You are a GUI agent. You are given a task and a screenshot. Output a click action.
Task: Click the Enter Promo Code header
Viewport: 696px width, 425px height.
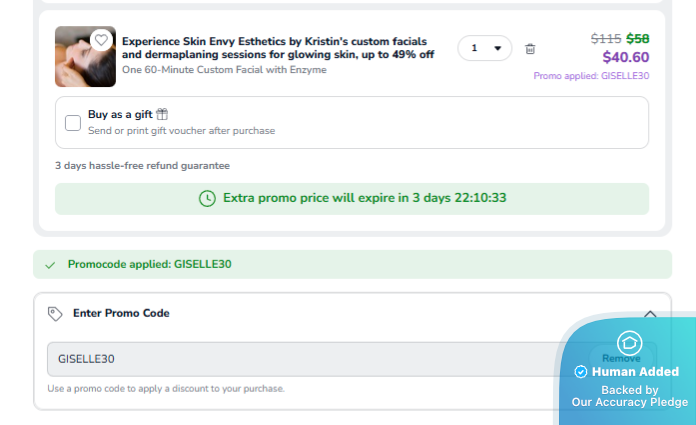tap(121, 313)
